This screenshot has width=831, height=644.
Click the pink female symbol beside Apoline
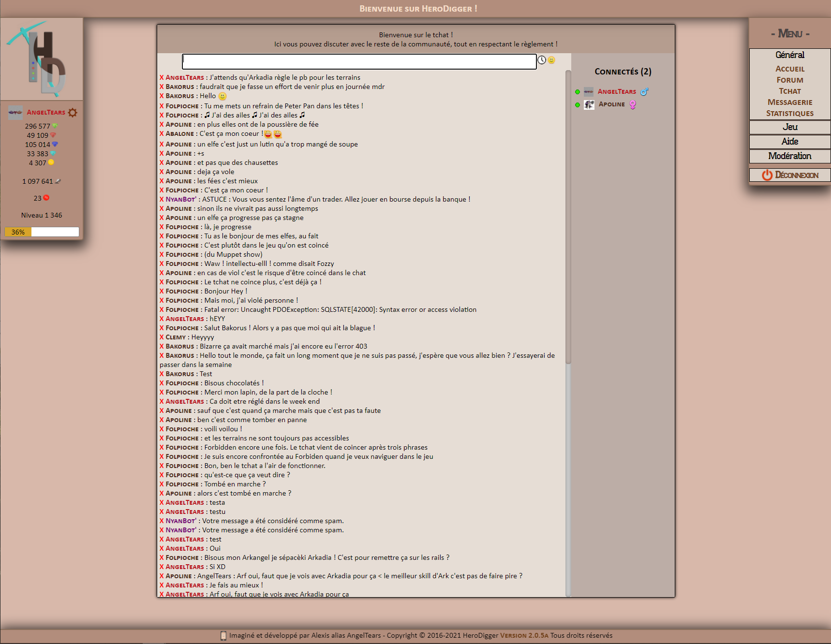[633, 104]
